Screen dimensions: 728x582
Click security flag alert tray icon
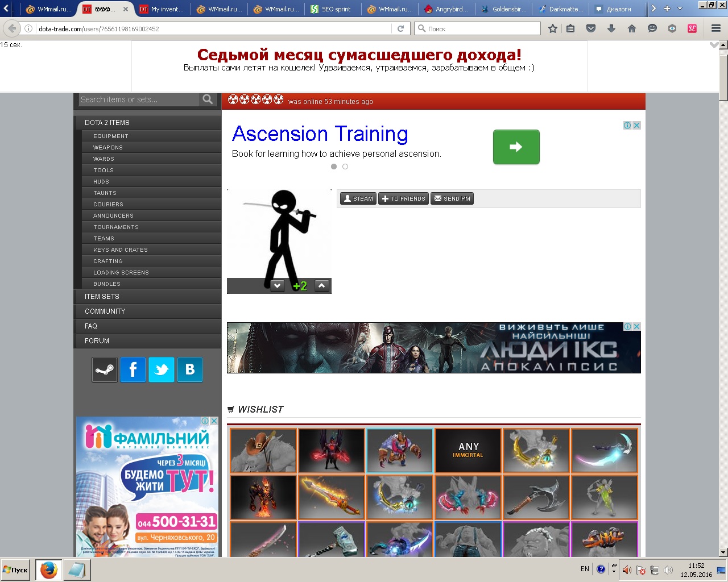[x=640, y=569]
